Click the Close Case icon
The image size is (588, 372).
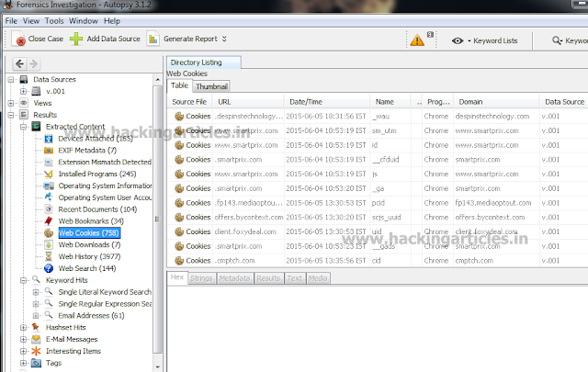[x=19, y=39]
